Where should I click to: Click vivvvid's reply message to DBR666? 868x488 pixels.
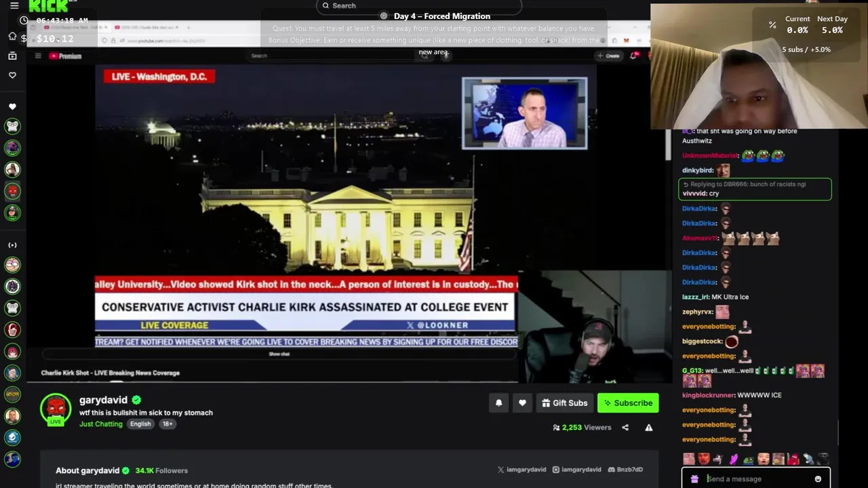755,189
